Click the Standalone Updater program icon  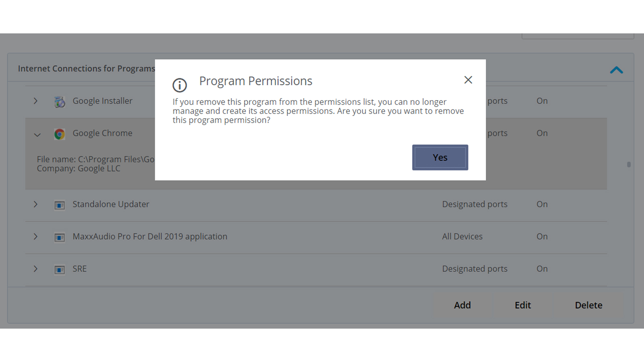tap(60, 205)
